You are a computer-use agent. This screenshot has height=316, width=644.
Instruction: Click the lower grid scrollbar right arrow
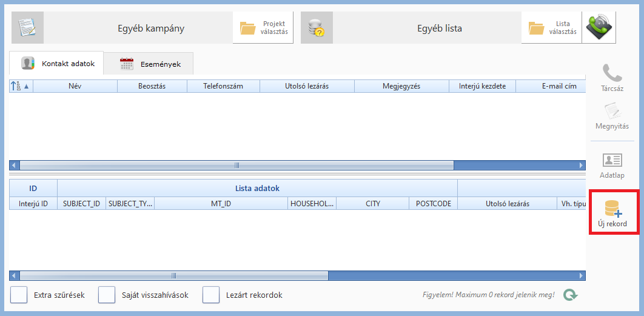point(581,275)
